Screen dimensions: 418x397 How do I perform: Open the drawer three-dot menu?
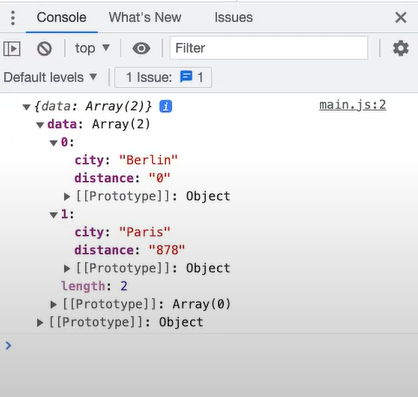point(13,18)
